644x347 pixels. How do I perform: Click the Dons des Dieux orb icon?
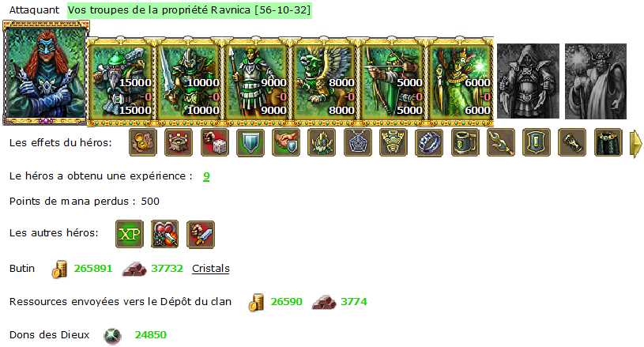coord(112,336)
